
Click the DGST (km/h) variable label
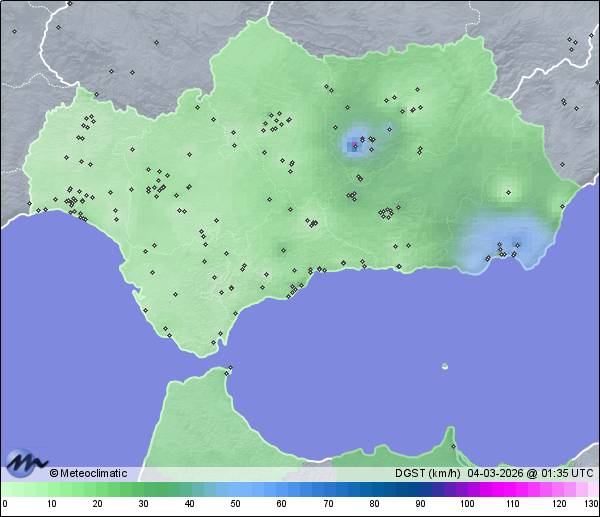pos(425,473)
